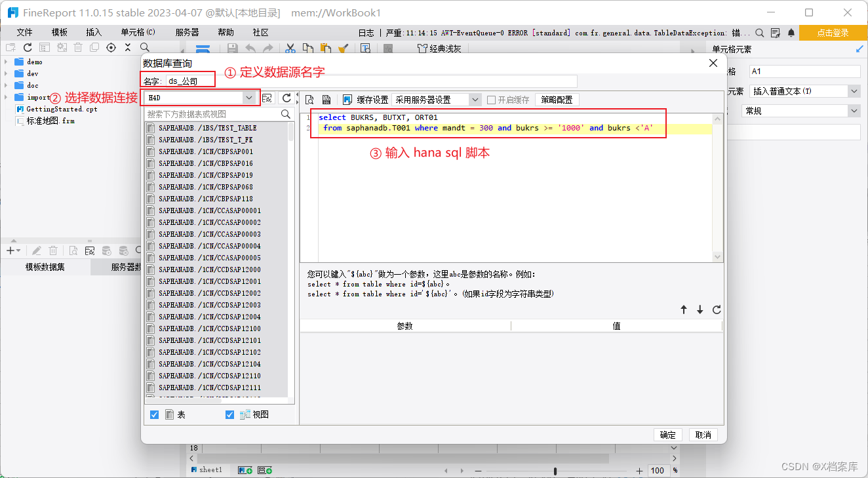Click the zoom in plus button
The width and height of the screenshot is (868, 478).
click(x=640, y=471)
